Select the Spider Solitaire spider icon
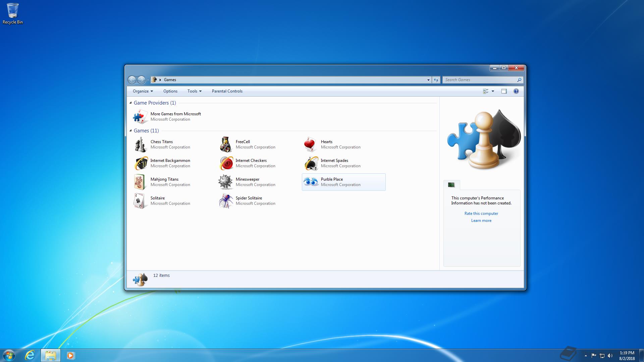 [x=225, y=201]
